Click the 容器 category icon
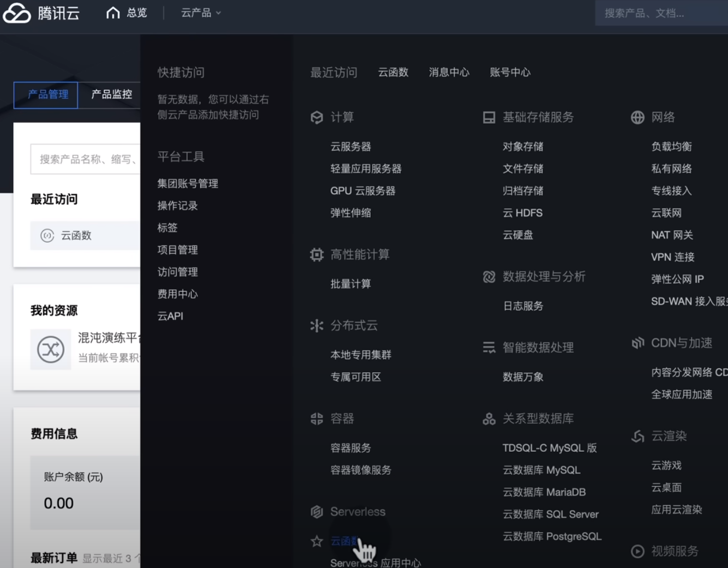The image size is (728, 568). 317,419
